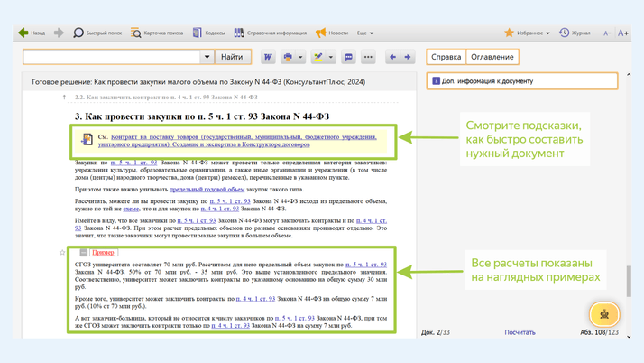
Task: Open the предельный годовой объем link
Action: click(207, 190)
